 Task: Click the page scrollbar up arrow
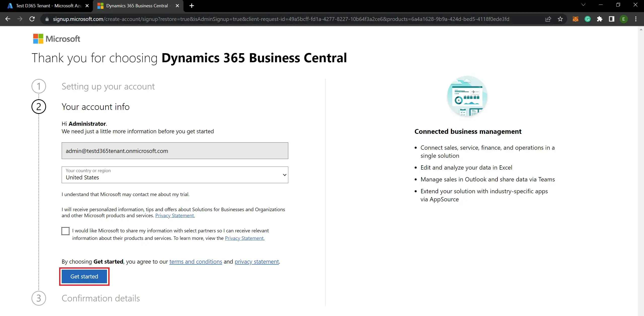[641, 29]
